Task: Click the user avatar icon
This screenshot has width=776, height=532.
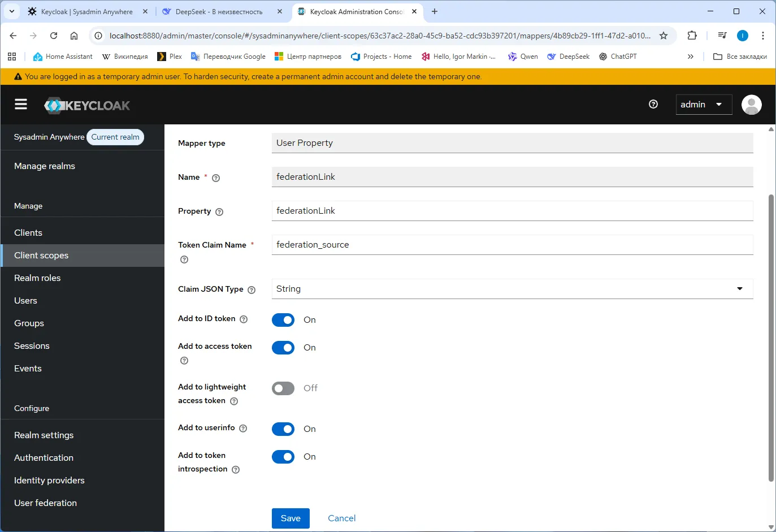Action: click(x=752, y=104)
